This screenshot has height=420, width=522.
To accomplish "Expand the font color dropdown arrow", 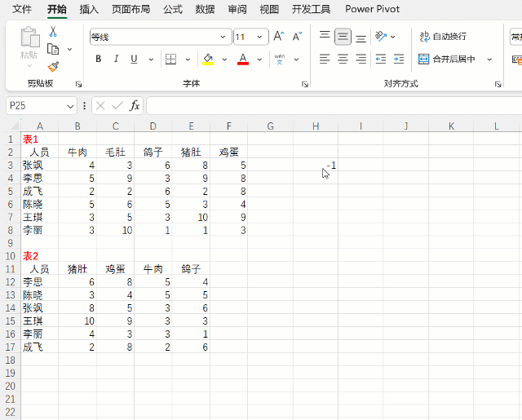I will coord(259,60).
